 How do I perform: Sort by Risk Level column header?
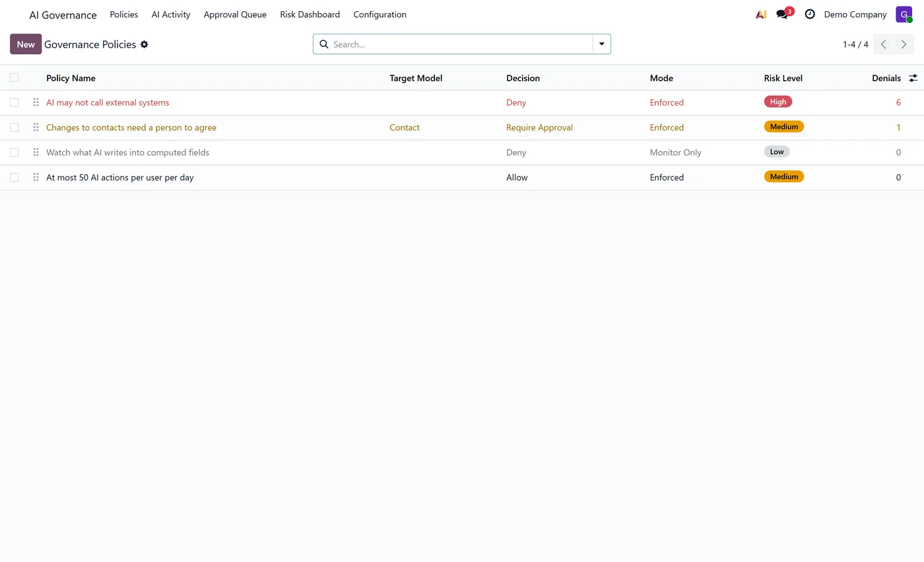[x=783, y=78]
